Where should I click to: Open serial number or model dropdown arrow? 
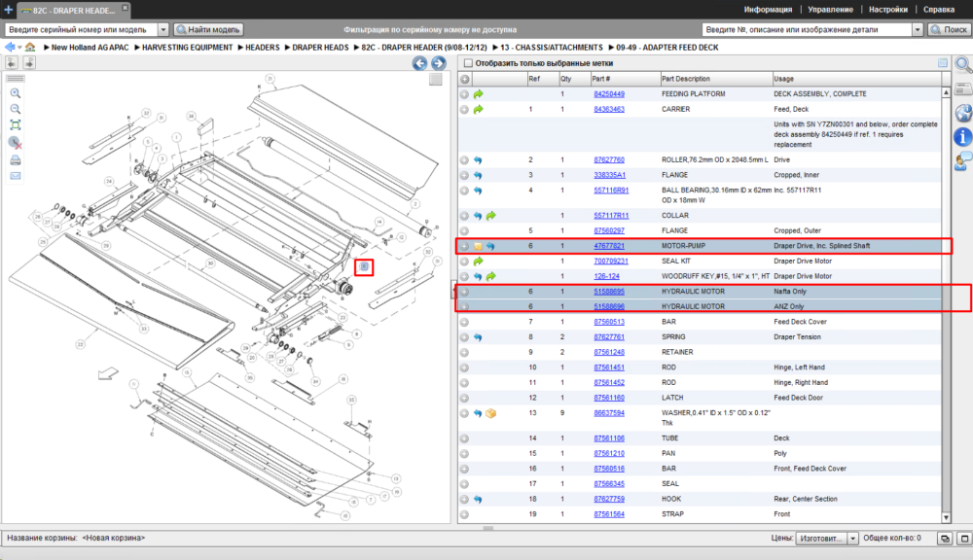click(163, 29)
